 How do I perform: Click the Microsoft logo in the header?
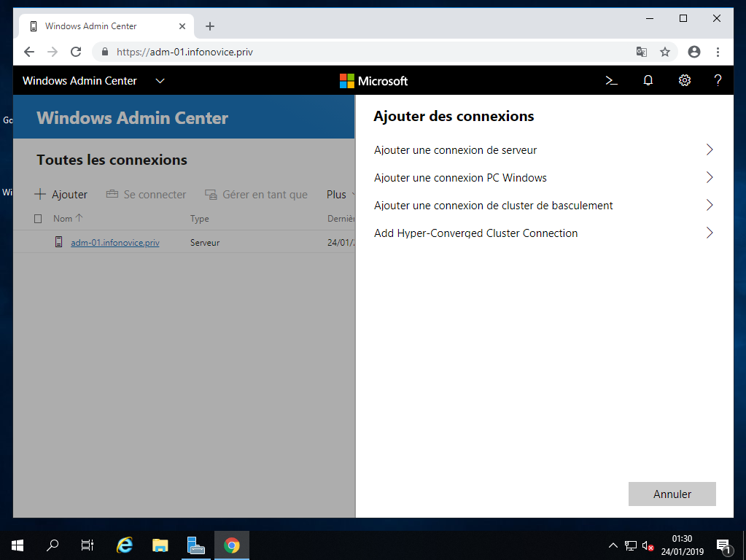373,81
